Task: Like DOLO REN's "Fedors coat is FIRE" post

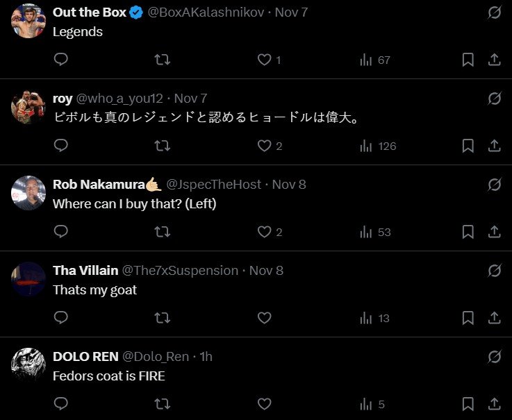Action: [x=264, y=405]
